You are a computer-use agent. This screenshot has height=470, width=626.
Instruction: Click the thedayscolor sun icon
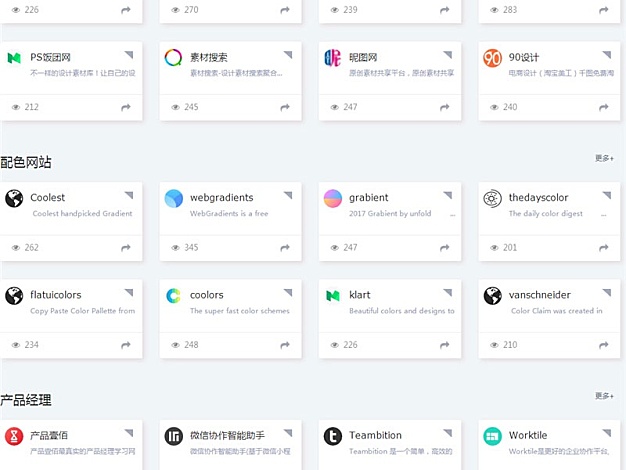(x=492, y=198)
